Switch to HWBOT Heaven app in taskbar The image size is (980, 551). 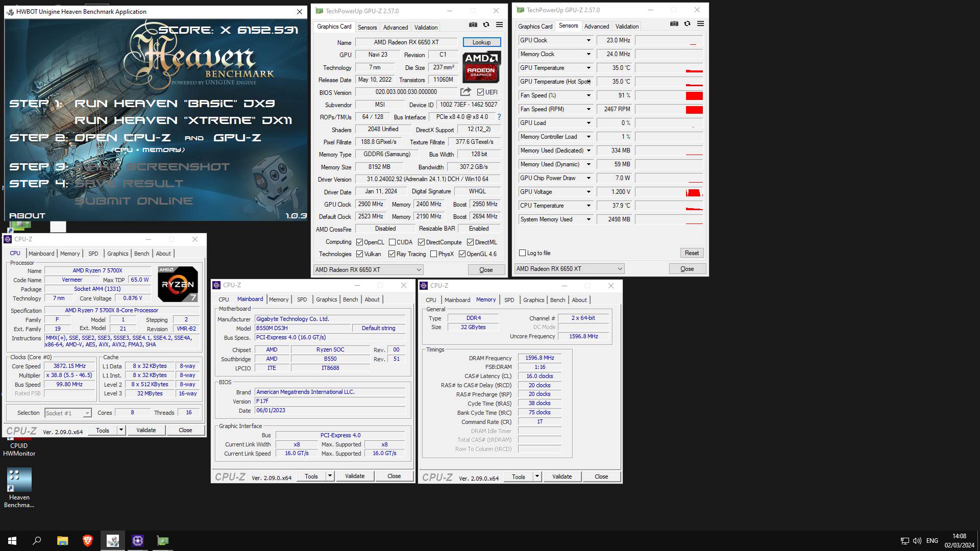[x=112, y=541]
